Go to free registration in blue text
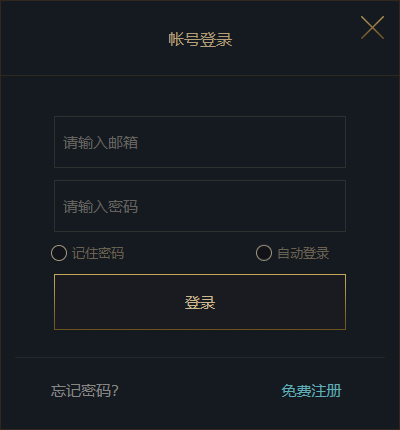 (x=311, y=391)
